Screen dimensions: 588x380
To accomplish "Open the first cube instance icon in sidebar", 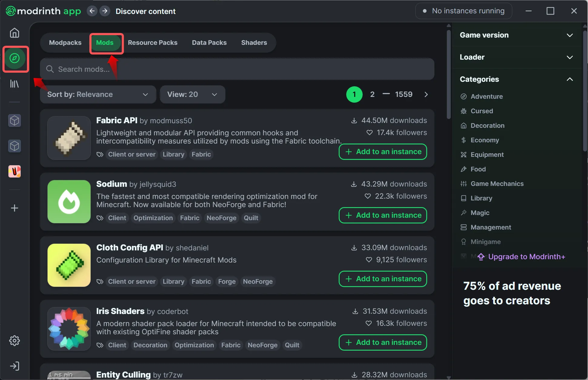I will [x=14, y=121].
